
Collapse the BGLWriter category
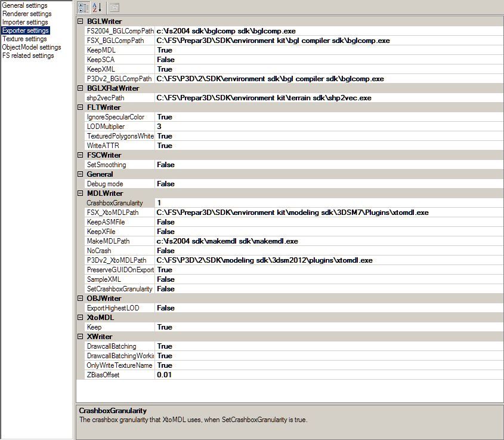pyautogui.click(x=81, y=21)
